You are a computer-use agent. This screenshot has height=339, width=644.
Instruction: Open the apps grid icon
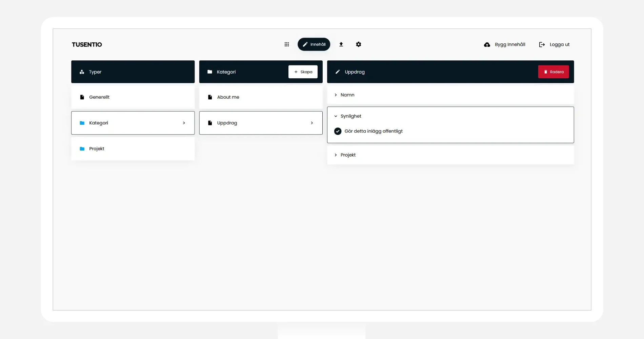pos(286,44)
